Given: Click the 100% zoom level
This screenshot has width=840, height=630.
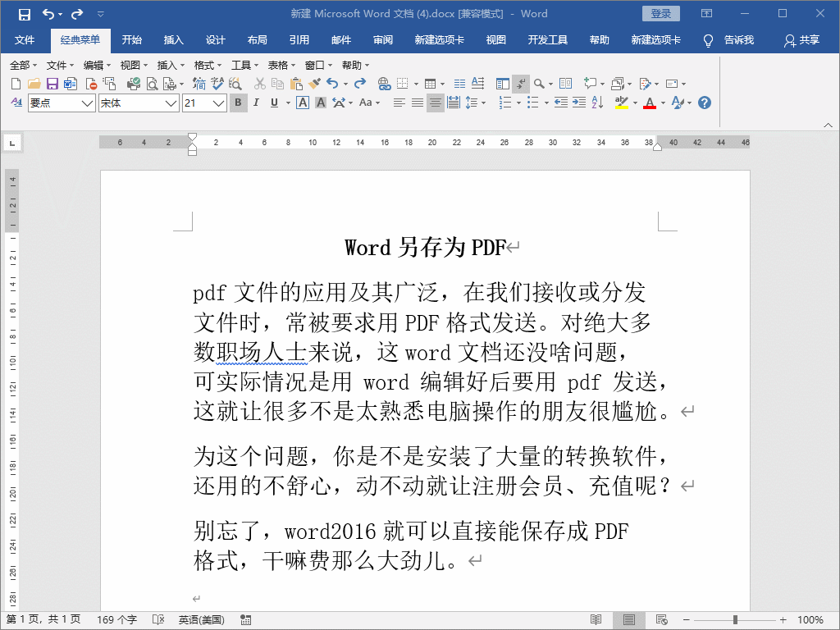Looking at the screenshot, I should point(810,620).
